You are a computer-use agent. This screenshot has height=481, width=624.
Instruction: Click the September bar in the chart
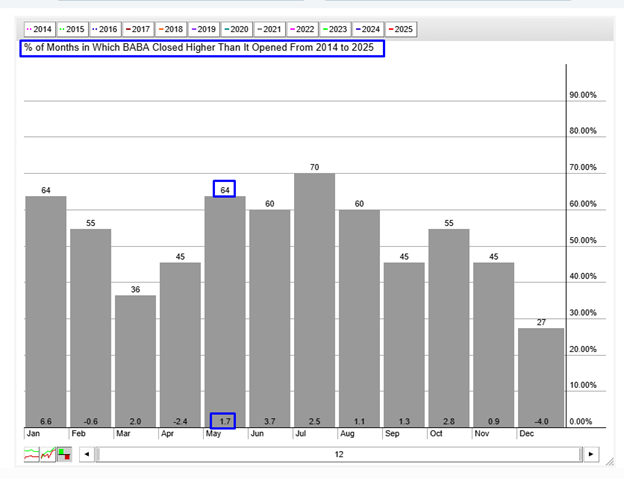[404, 345]
